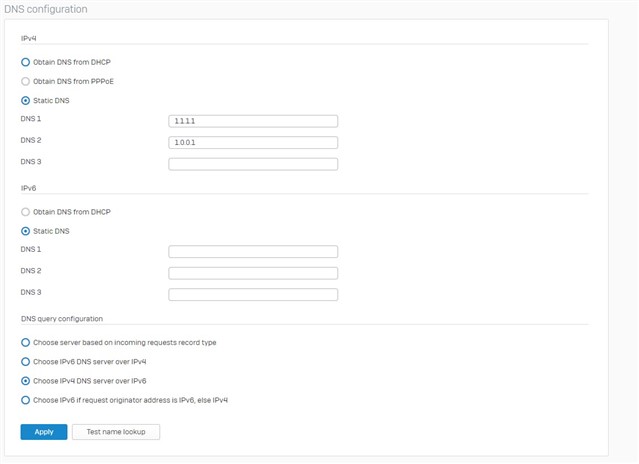639x464 pixels.
Task: Select IPv6 Obtain DNS from DHCP option
Action: click(x=25, y=212)
